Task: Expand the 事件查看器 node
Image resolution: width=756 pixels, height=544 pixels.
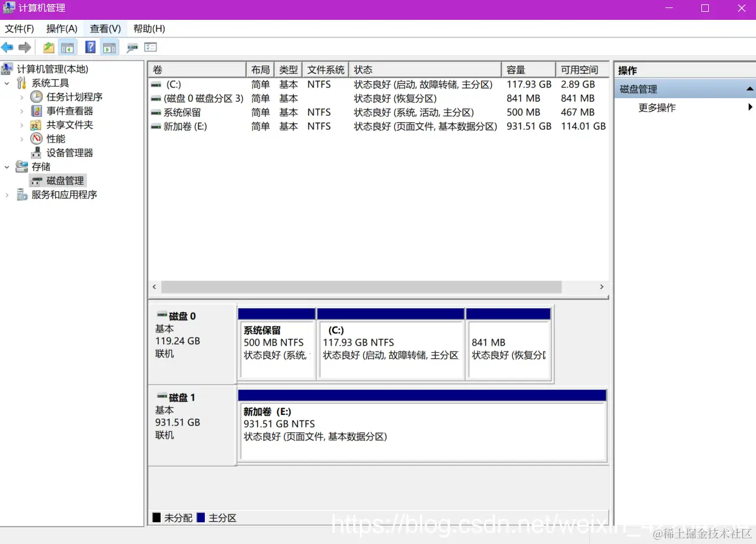Action: 22,111
